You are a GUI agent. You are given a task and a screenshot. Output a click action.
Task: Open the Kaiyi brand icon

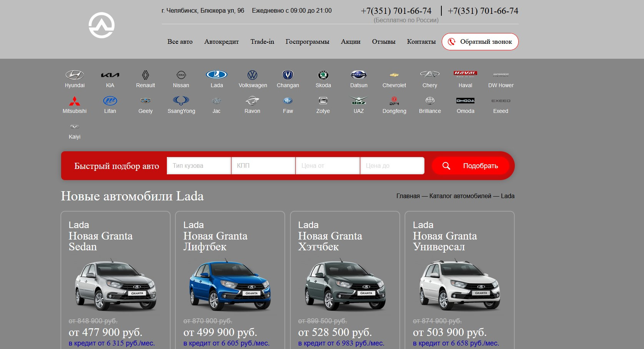[x=75, y=126]
